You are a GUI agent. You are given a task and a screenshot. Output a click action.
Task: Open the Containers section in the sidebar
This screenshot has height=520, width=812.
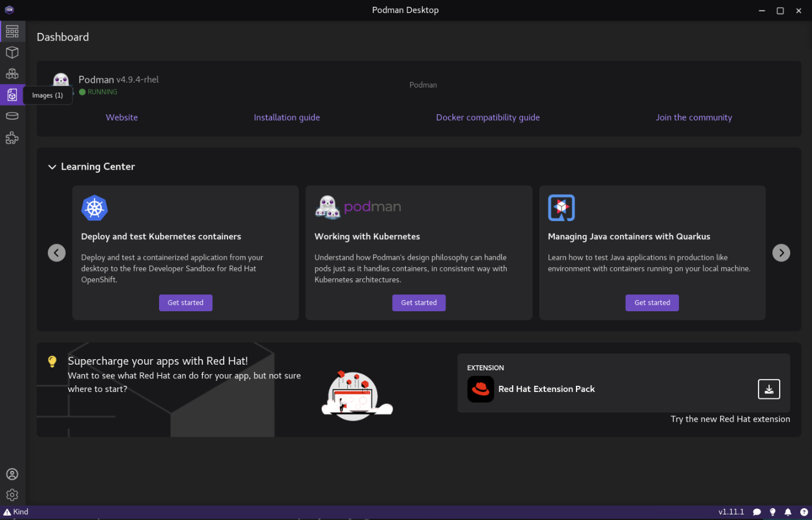[12, 52]
